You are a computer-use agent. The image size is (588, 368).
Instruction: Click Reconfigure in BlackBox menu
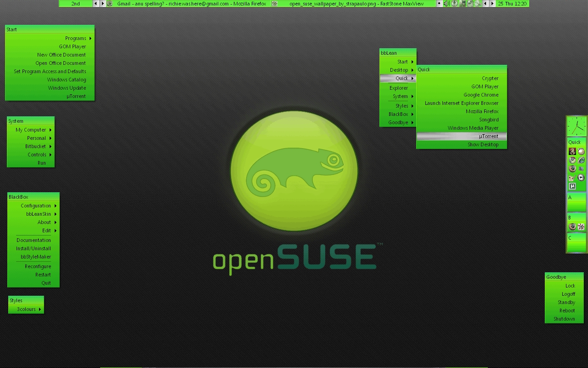pos(34,266)
